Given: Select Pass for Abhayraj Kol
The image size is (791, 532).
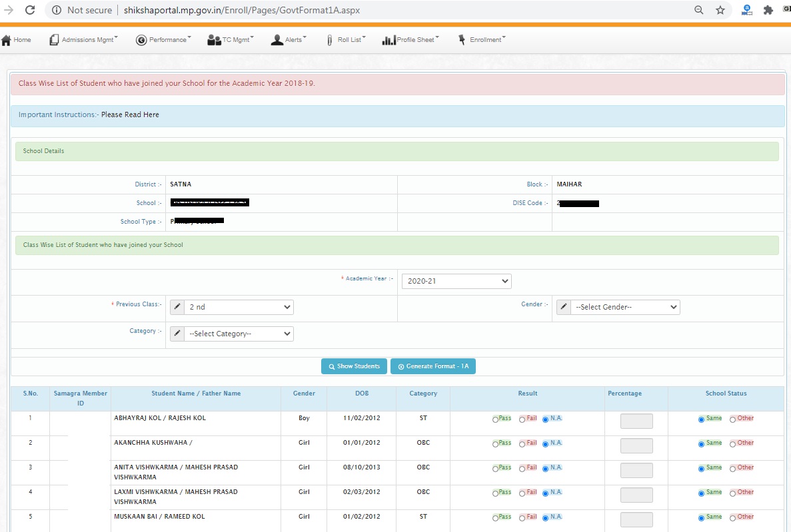Looking at the screenshot, I should click(x=496, y=419).
